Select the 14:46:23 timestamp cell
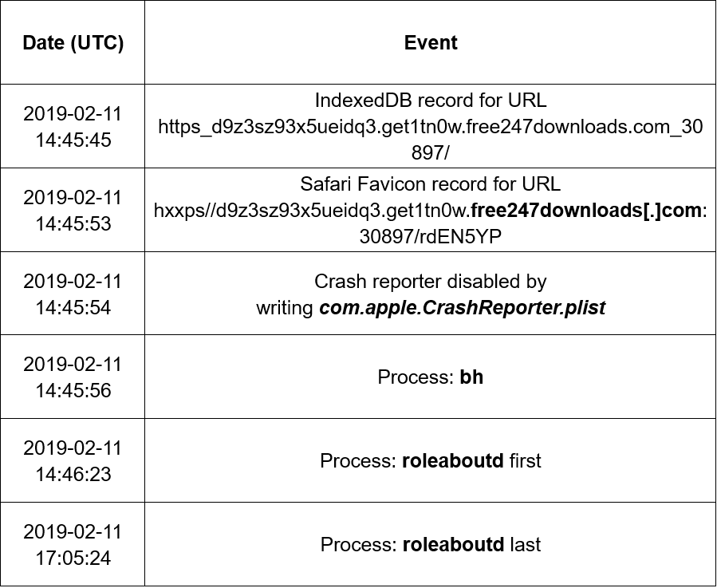The image size is (717, 588). click(73, 461)
